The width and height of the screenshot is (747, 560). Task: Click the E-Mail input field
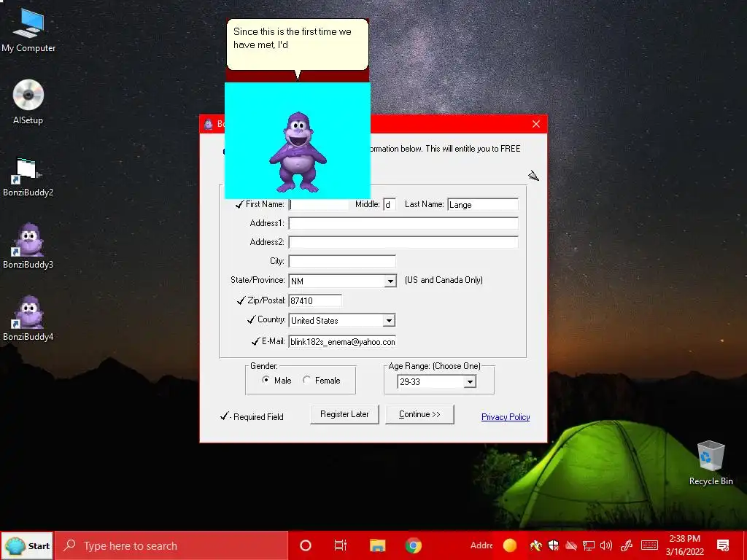point(342,342)
